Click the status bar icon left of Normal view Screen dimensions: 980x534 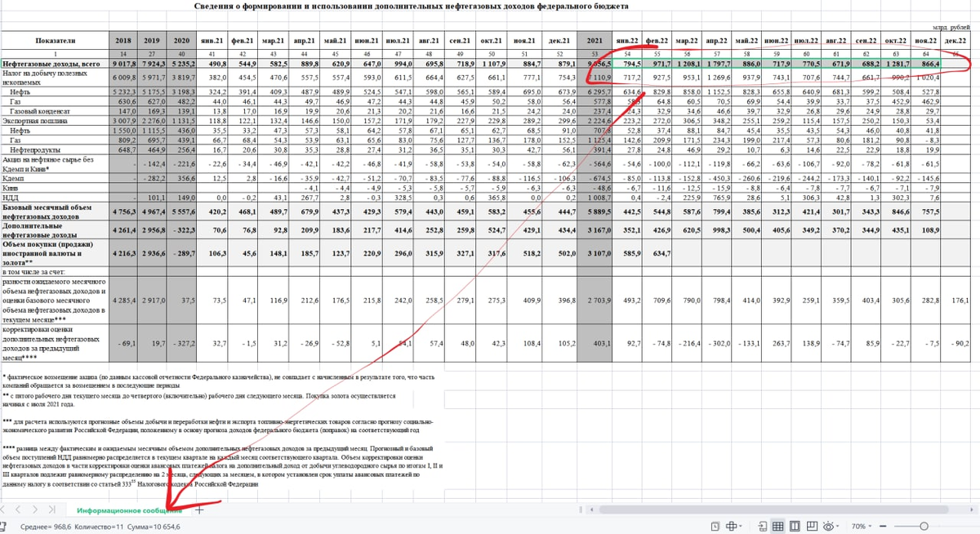pyautogui.click(x=762, y=527)
